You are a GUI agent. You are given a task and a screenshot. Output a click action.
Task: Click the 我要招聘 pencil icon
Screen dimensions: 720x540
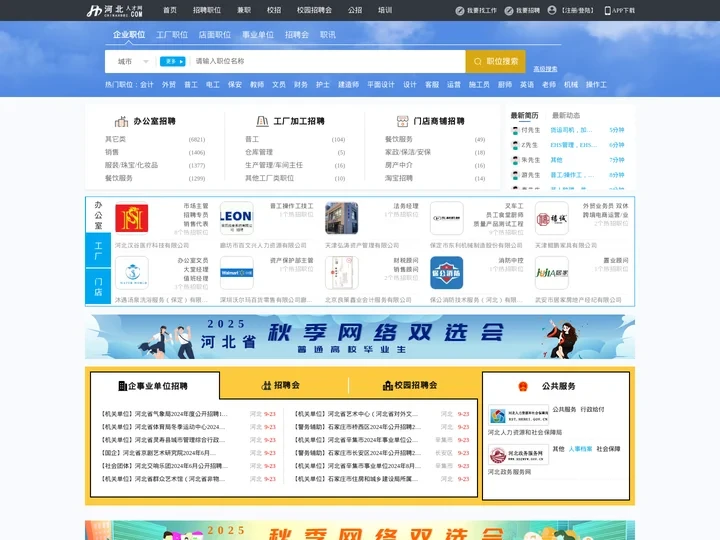509,11
